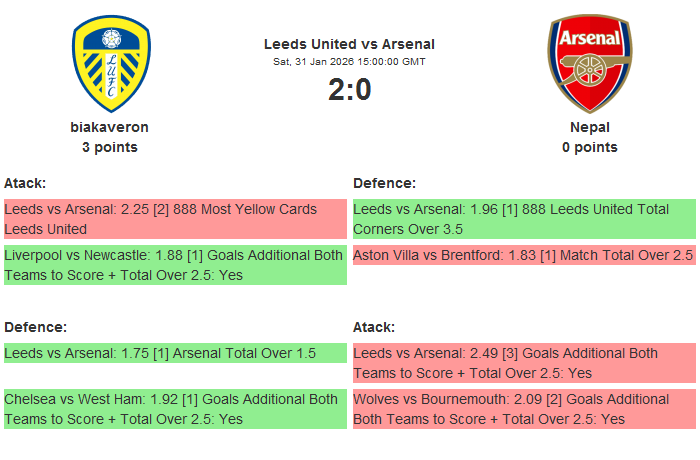700x460 pixels.
Task: Click the 2:0 match score
Action: 349,90
